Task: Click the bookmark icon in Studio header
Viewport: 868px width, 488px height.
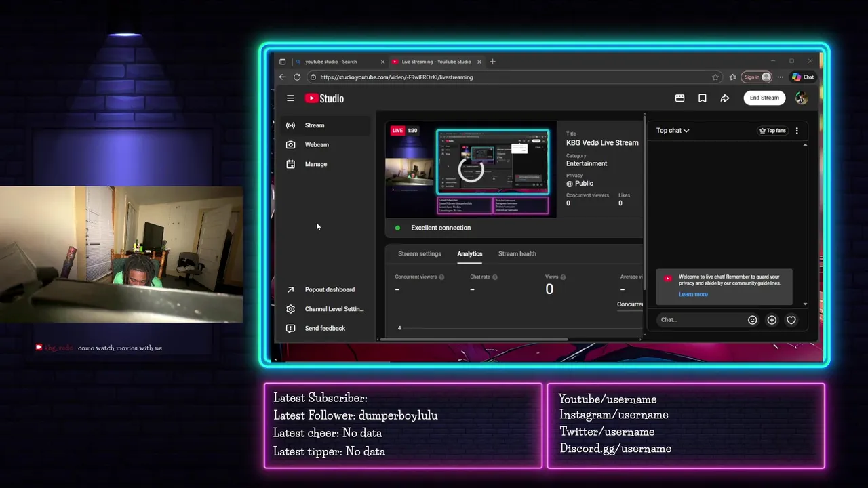Action: pyautogui.click(x=703, y=98)
